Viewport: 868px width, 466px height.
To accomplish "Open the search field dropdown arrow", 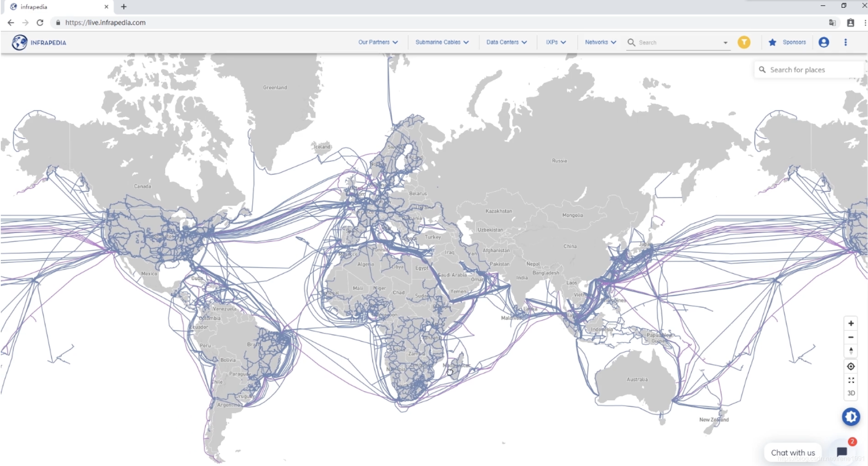I will (x=725, y=43).
